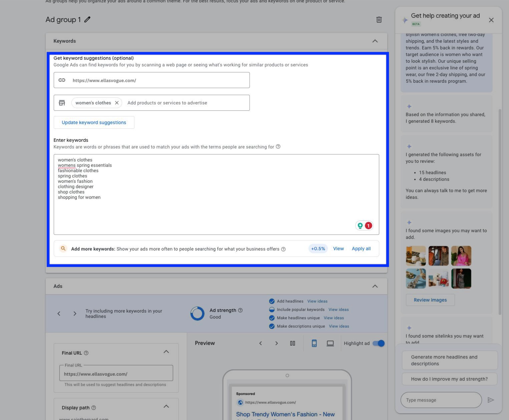Open the woman in pink dress suggested image

(x=461, y=256)
